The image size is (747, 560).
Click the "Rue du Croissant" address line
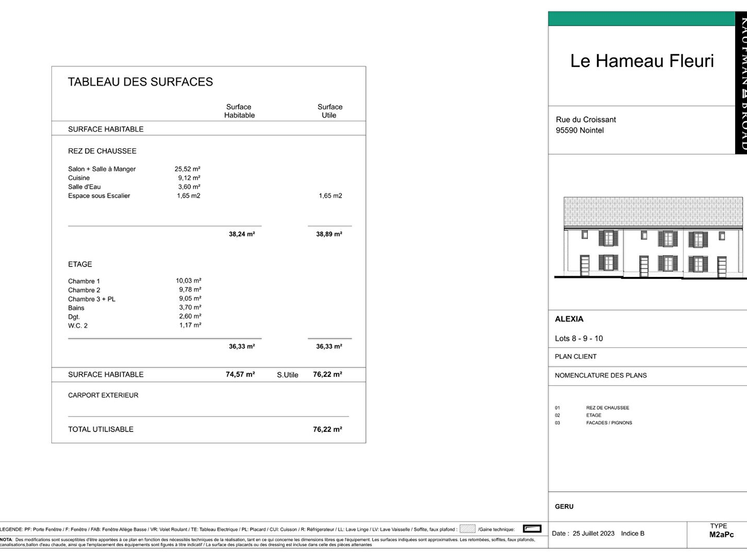click(x=586, y=119)
